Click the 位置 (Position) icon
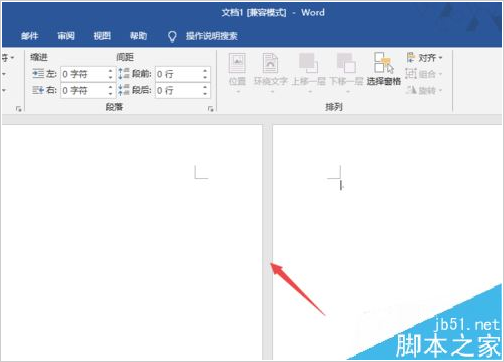 (237, 64)
